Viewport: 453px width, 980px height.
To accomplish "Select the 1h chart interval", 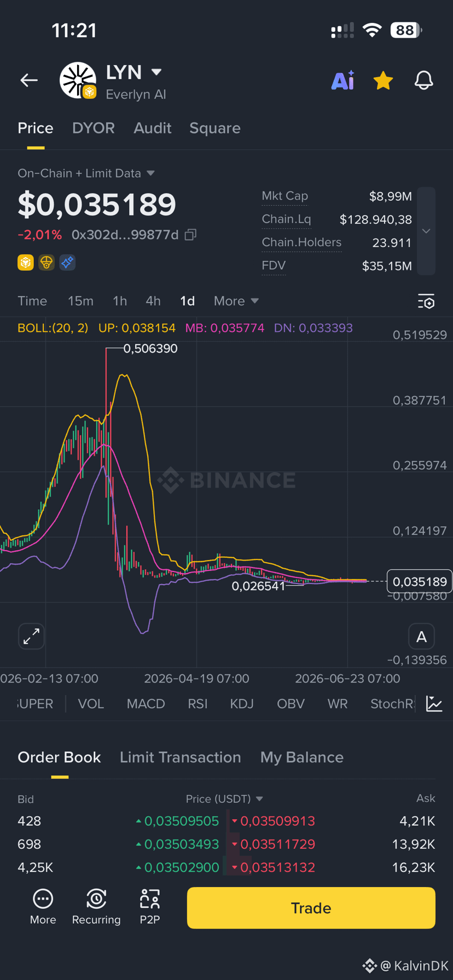I will (120, 301).
